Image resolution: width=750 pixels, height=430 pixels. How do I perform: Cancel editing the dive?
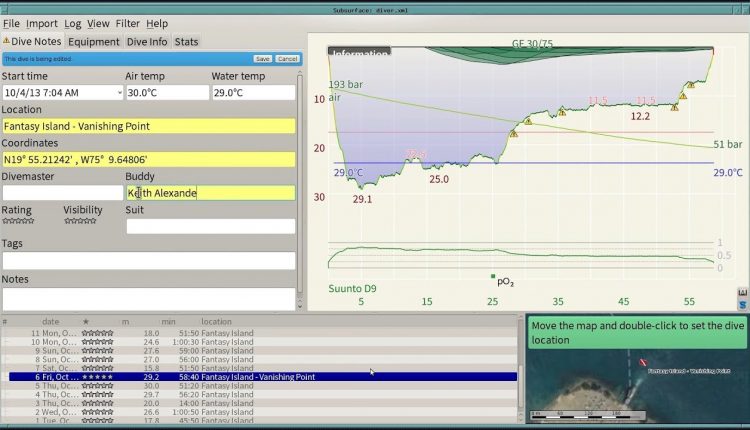pyautogui.click(x=287, y=59)
